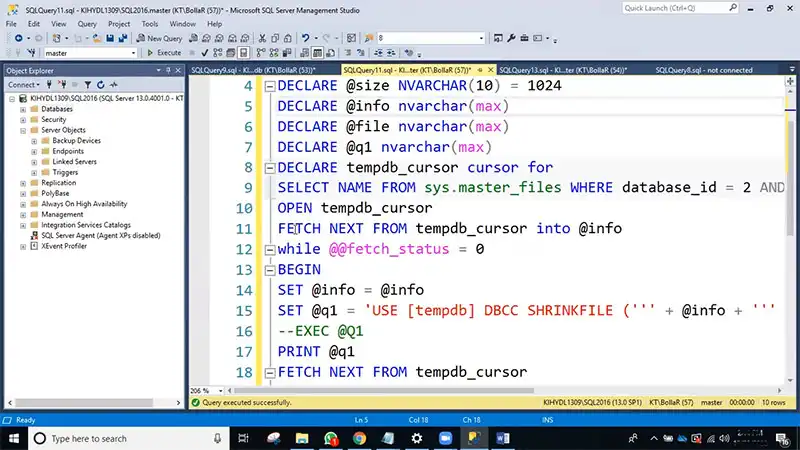The width and height of the screenshot is (800, 450).
Task: Click Object Explorer filter funnel icon
Action: (x=88, y=85)
